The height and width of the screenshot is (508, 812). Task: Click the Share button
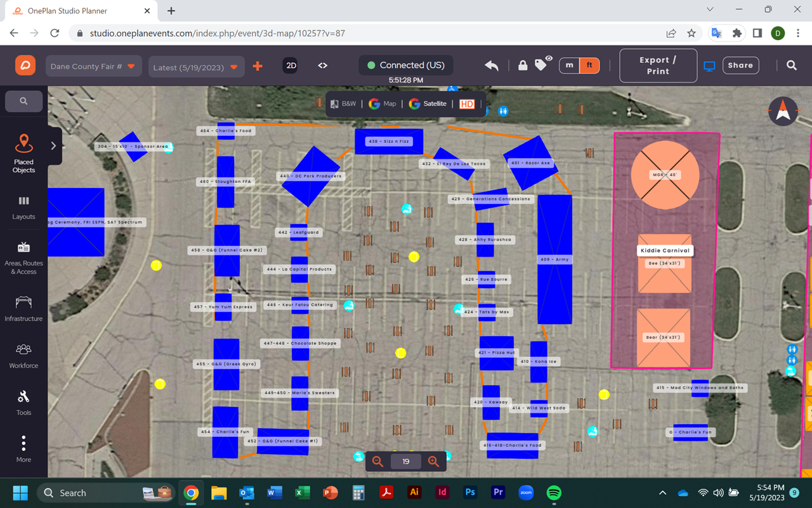click(740, 65)
